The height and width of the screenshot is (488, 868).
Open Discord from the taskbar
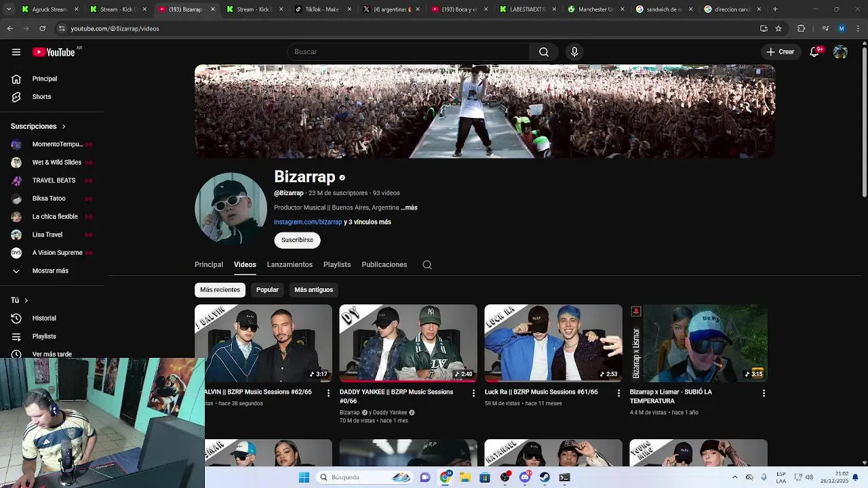click(524, 477)
